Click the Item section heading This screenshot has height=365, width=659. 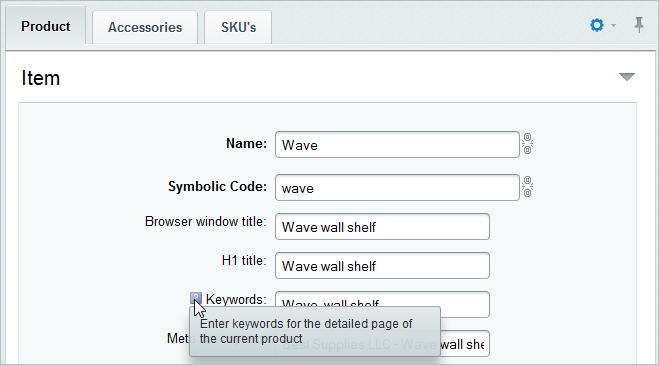41,78
